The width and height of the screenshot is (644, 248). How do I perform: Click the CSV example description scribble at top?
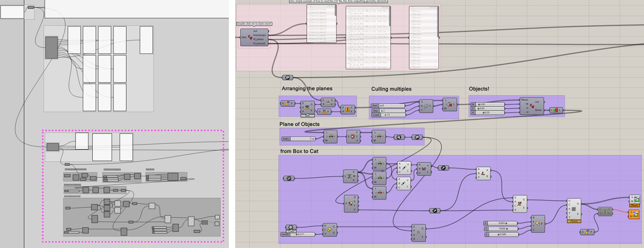point(338,1)
